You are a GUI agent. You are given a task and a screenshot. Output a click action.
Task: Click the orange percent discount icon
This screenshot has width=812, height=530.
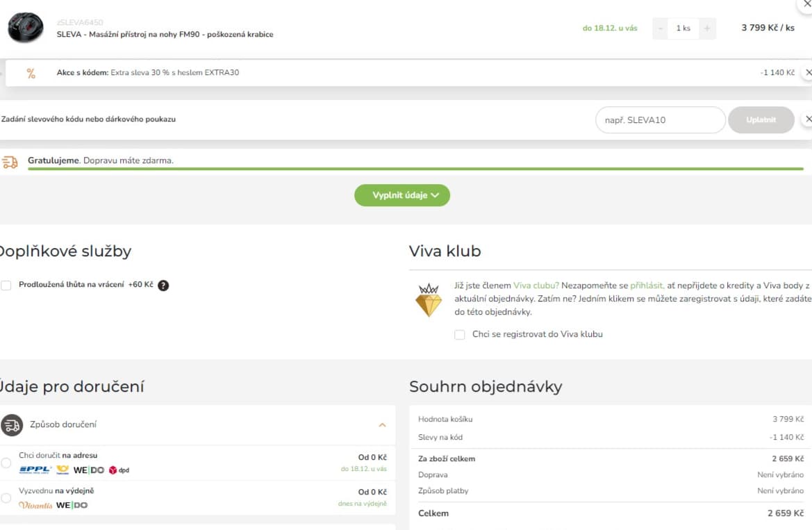coord(31,74)
